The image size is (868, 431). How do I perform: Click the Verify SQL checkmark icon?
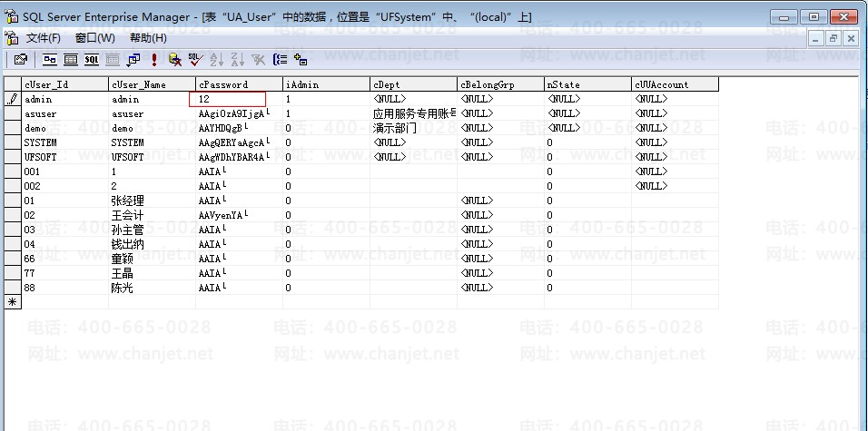click(195, 60)
